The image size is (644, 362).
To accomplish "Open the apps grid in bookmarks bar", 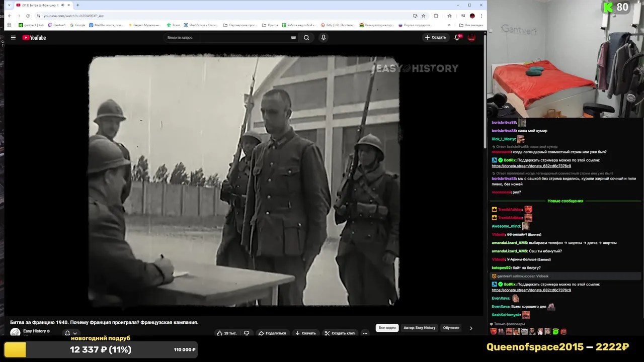I will tap(9, 25).
